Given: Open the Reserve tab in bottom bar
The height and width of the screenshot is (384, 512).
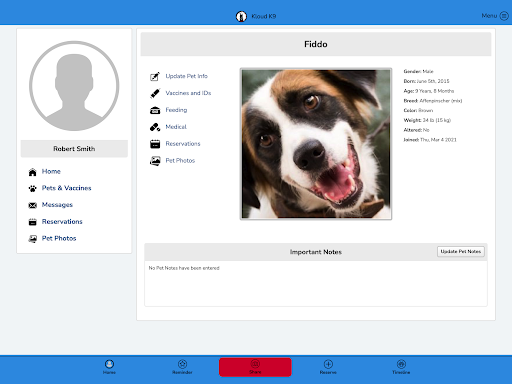Looking at the screenshot, I should pos(328,367).
